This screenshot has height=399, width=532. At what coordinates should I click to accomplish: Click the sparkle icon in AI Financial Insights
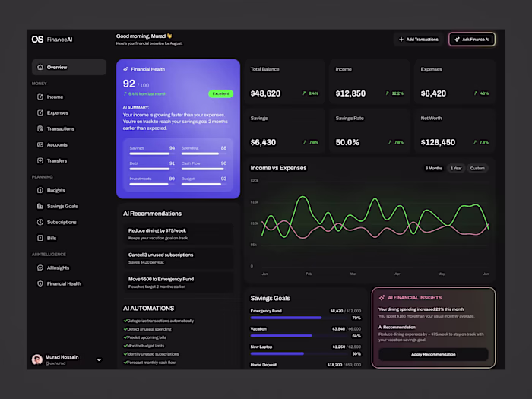tap(382, 298)
